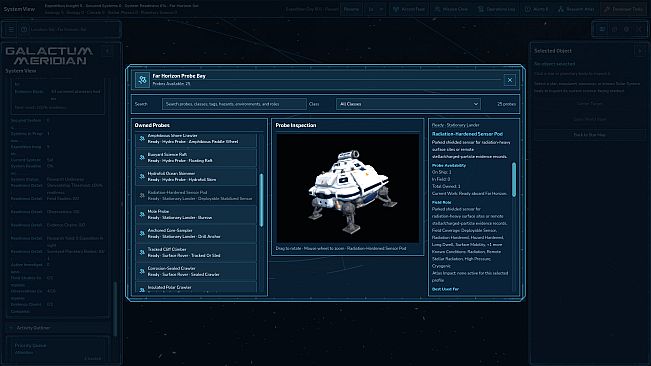This screenshot has height=366, width=651.
Task: Click the Hydrofoil Ocean Skimmer probe icon
Action: (x=142, y=176)
